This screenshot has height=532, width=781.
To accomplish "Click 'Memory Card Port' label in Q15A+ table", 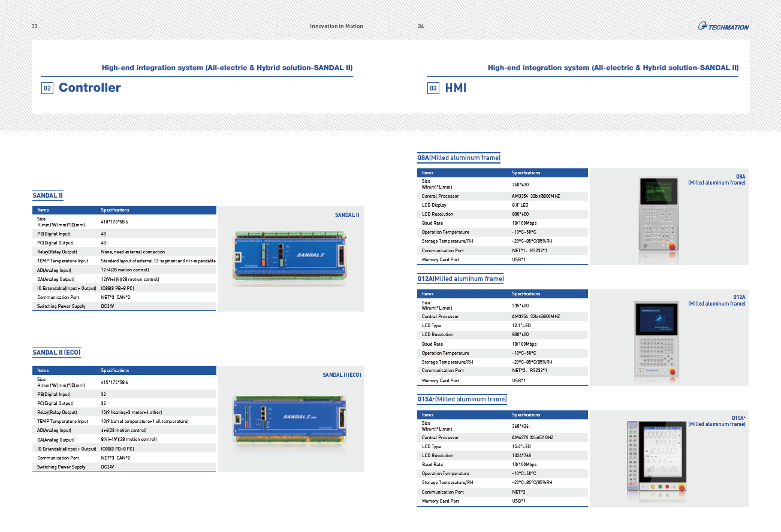I will tap(441, 501).
